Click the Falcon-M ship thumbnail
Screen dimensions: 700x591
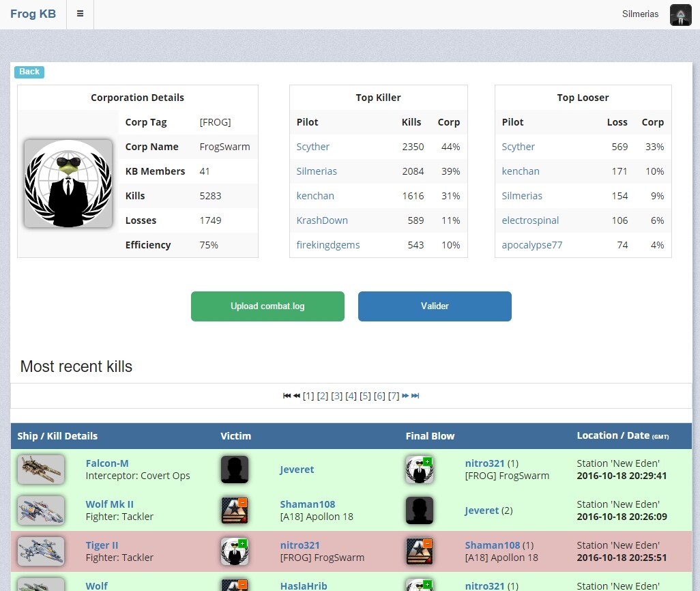coord(41,470)
